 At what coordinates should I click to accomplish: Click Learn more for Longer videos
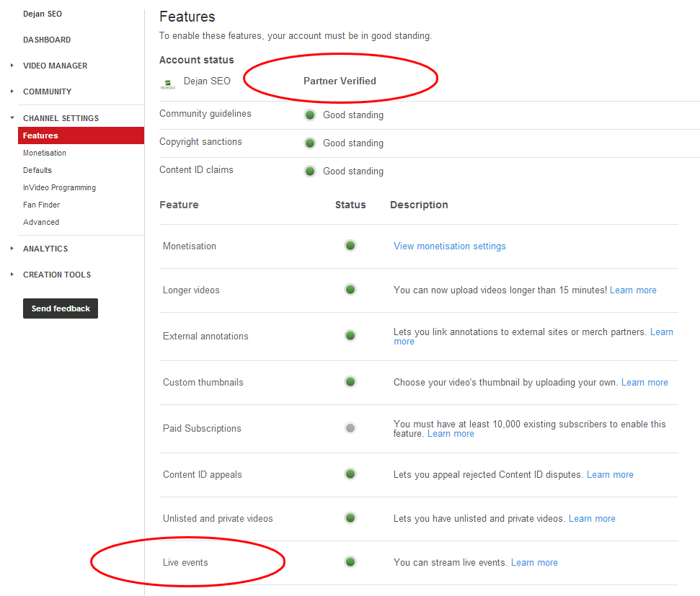coord(633,290)
